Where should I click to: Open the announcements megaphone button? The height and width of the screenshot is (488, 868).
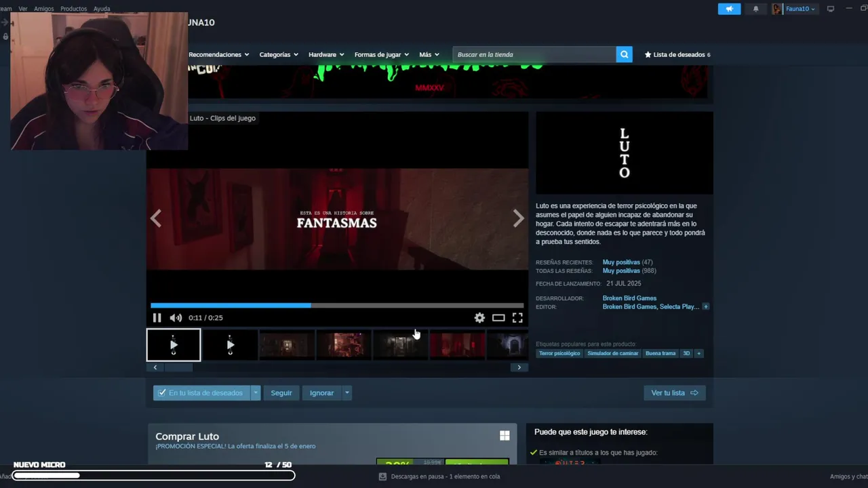pos(730,9)
